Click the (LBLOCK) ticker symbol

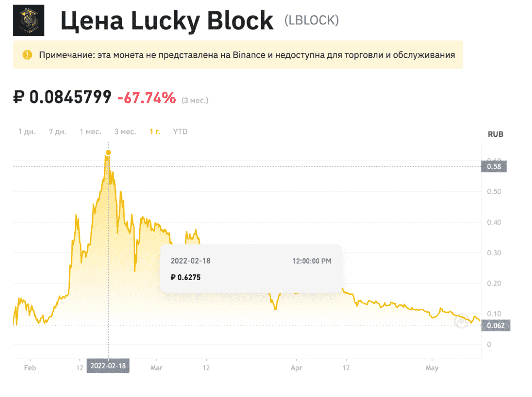click(311, 20)
